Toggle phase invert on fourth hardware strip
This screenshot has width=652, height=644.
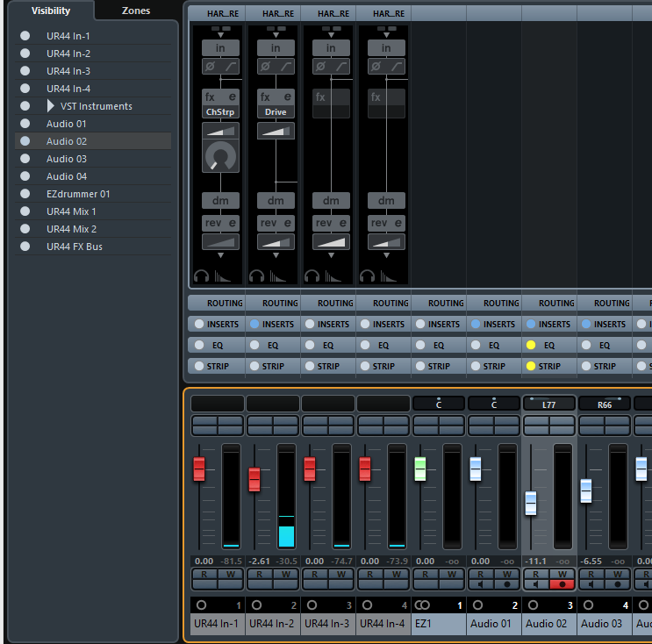tap(376, 66)
